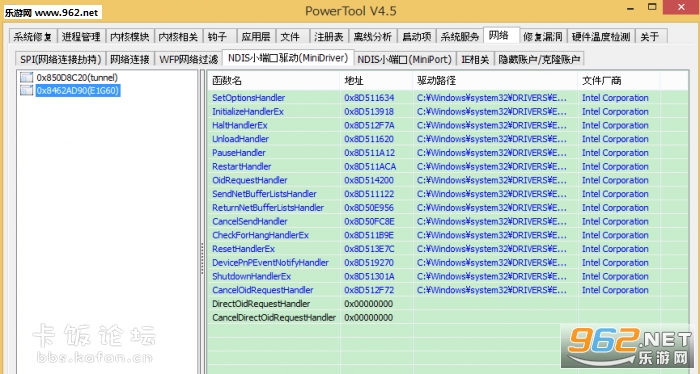
Task: Select the SendNetBufferListsHandler row
Action: tap(448, 194)
